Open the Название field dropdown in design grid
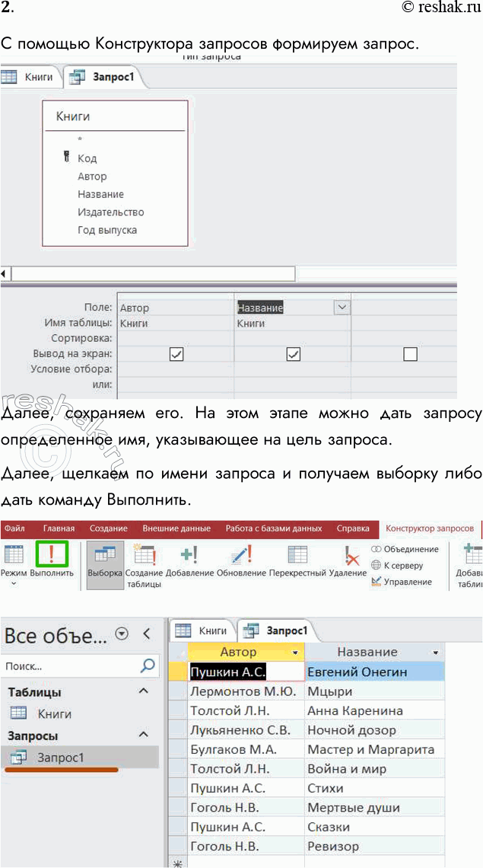483x868 pixels. point(342,308)
